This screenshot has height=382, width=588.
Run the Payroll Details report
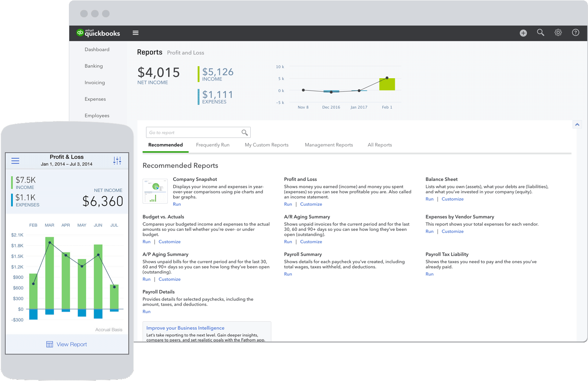click(146, 312)
